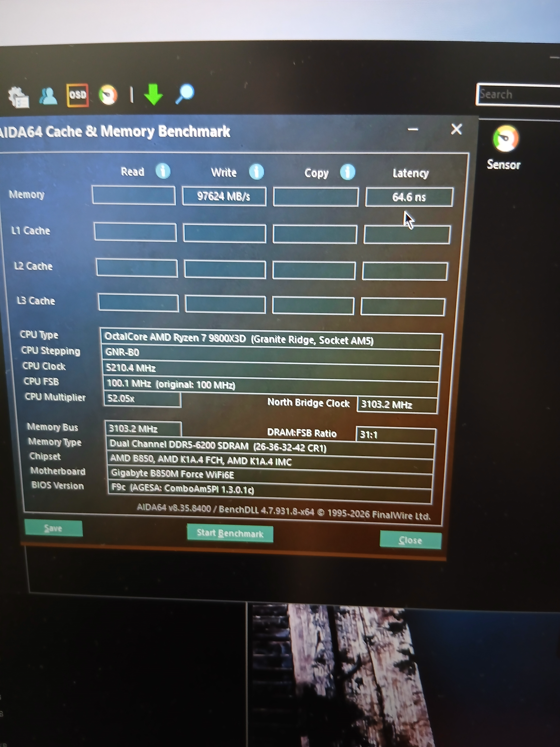Save the benchmark results
Image resolution: width=560 pixels, height=747 pixels.
coord(54,528)
